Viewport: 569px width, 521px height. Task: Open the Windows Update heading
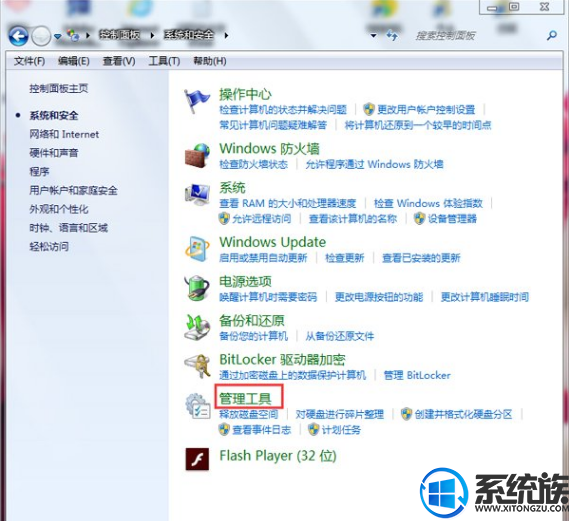pyautogui.click(x=273, y=242)
